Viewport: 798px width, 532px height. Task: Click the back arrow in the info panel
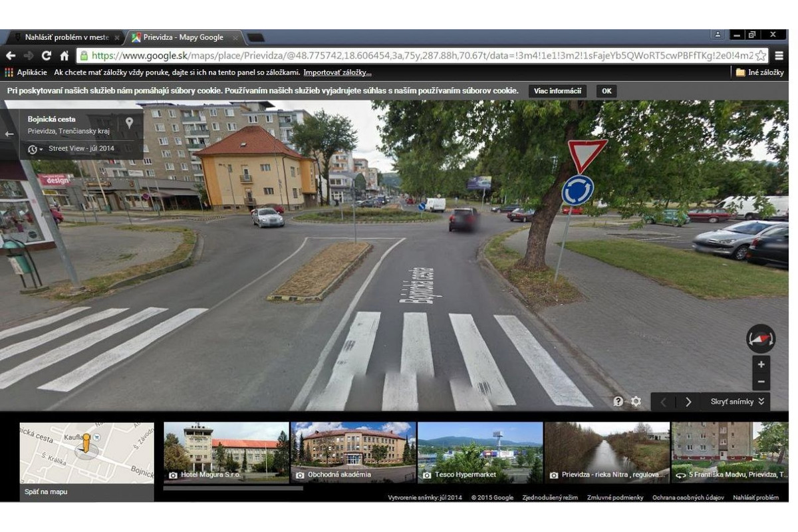pos(9,134)
